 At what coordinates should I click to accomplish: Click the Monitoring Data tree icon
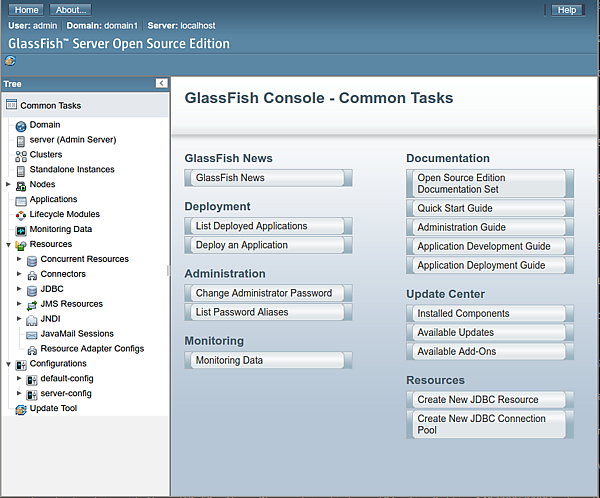click(20, 230)
